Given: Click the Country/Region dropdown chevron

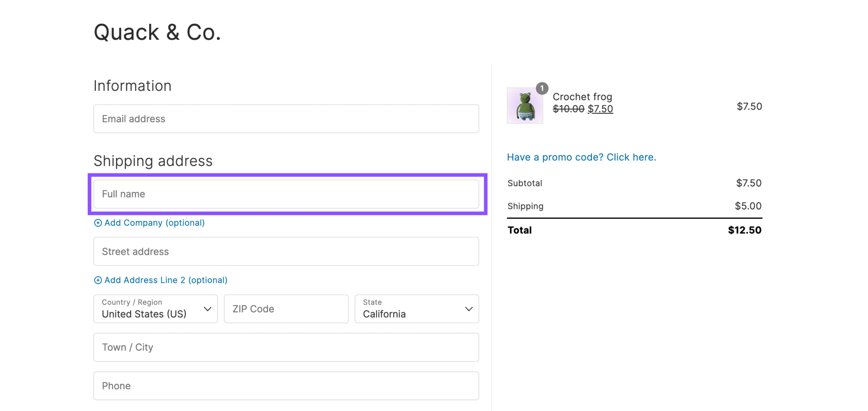Looking at the screenshot, I should coord(207,309).
